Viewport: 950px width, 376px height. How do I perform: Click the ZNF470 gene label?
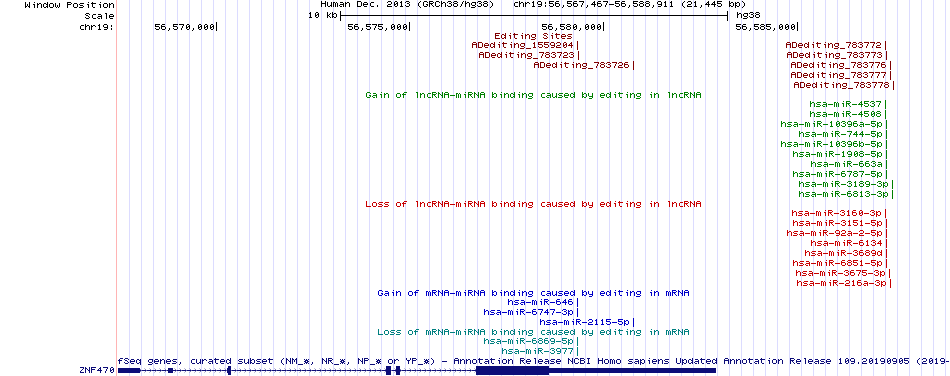[x=96, y=369]
